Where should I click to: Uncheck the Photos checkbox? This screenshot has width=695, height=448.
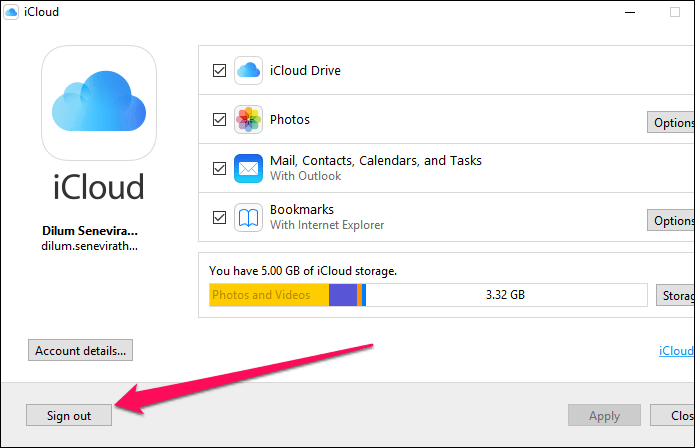tap(219, 120)
